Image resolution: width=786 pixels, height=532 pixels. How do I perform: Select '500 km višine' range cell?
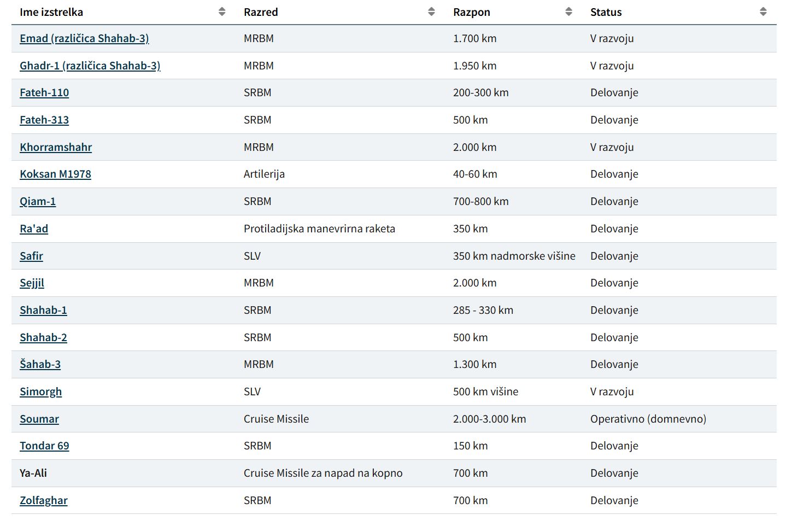[x=513, y=391]
